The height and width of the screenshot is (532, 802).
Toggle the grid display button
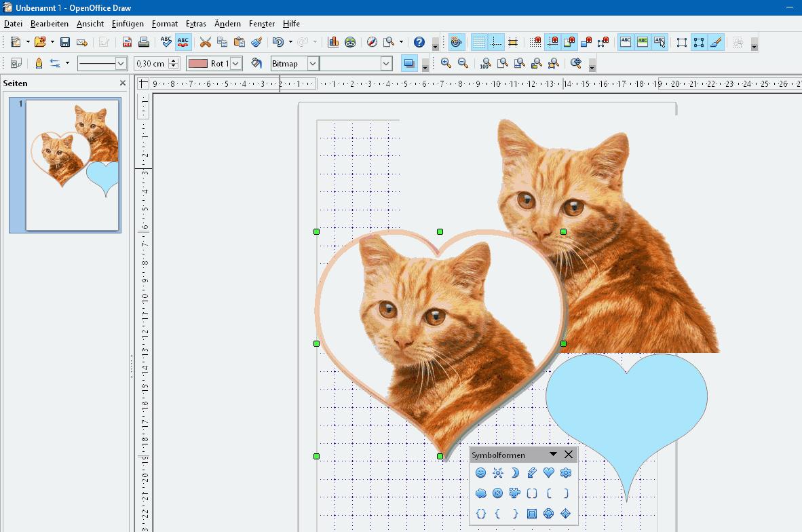pos(479,42)
